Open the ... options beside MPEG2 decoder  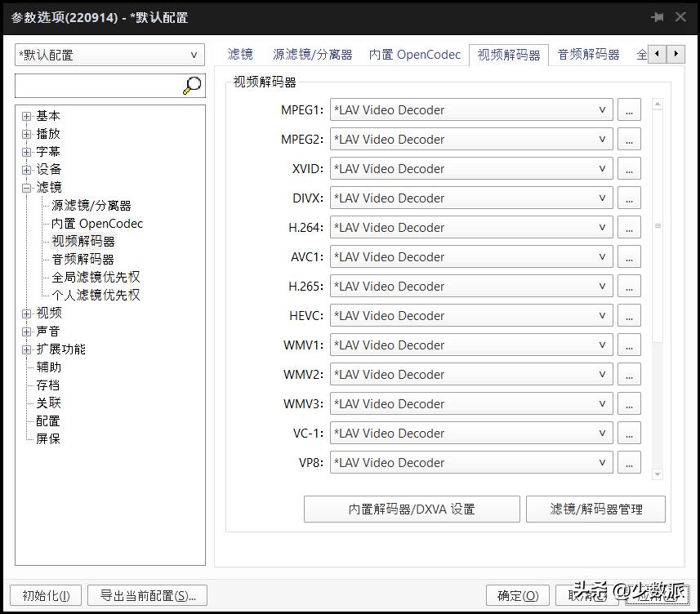pos(629,139)
